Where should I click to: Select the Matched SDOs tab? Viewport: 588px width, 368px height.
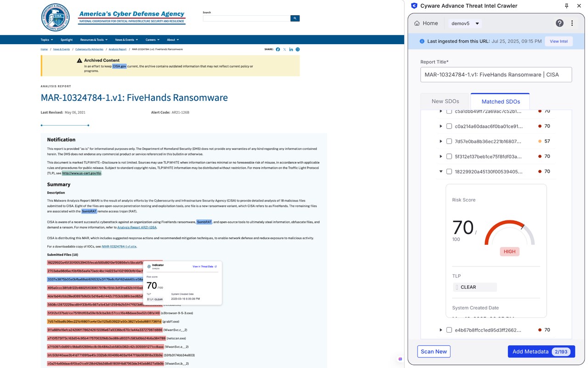[x=500, y=101]
